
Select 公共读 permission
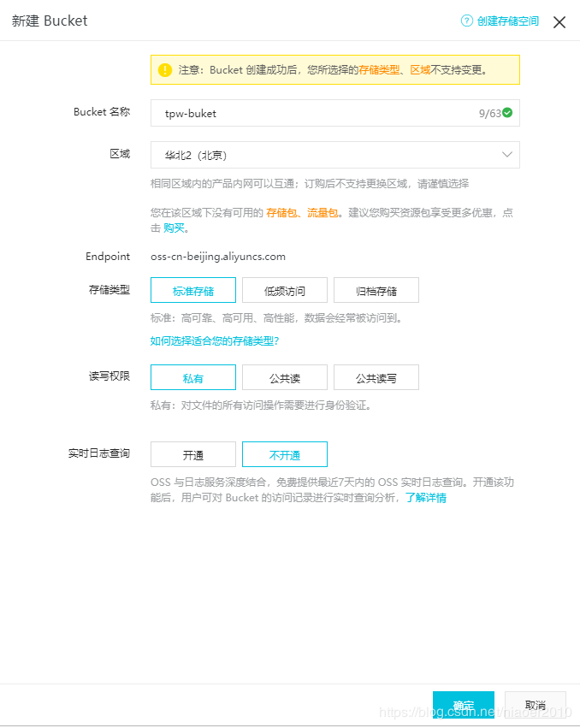pos(285,377)
